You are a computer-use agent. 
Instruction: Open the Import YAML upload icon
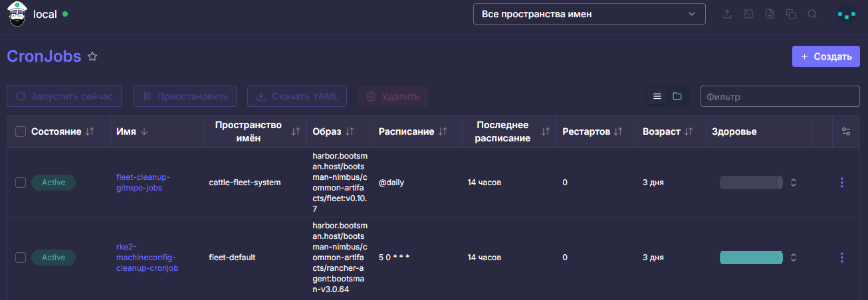click(727, 14)
